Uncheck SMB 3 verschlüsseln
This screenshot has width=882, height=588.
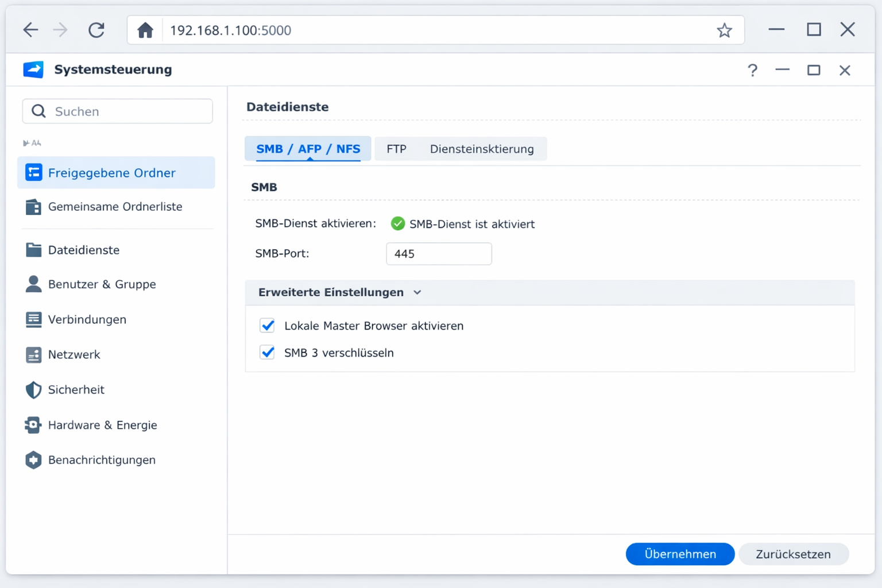coord(267,353)
